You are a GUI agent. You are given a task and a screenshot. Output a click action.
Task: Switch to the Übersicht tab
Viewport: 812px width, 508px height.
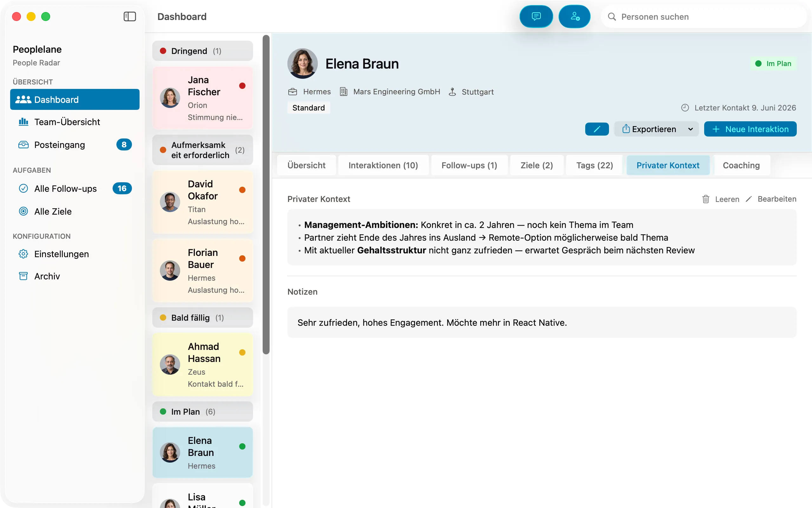click(306, 165)
